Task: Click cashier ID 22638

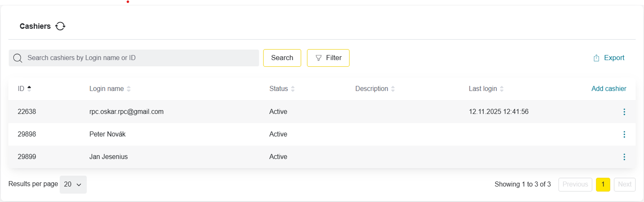Action: [27, 112]
